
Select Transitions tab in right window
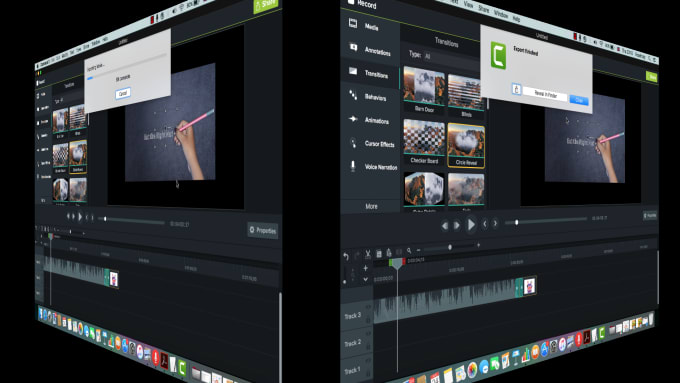click(371, 73)
